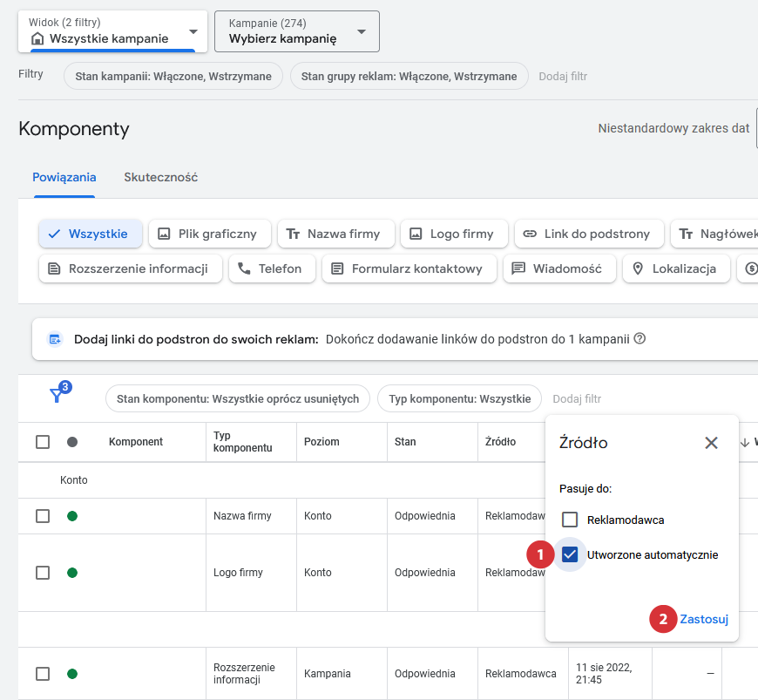Click the date '11 sie 2022, 21:45'
The height and width of the screenshot is (700, 758).
[x=604, y=673]
